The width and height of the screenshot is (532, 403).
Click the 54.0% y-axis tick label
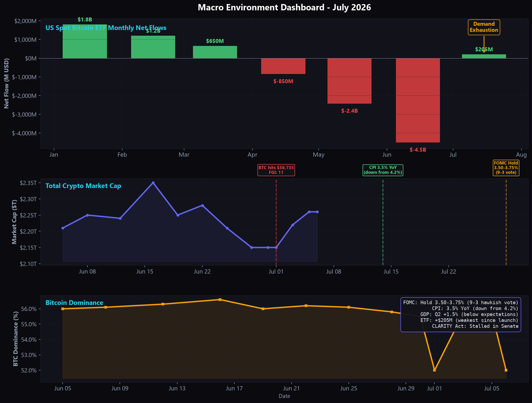[x=29, y=340]
